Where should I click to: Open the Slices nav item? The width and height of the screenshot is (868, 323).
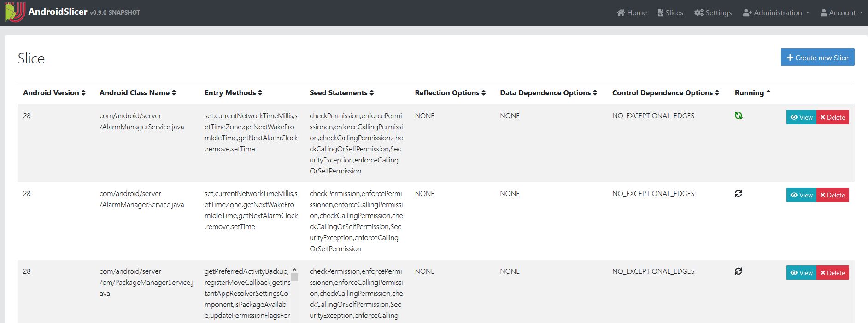[x=670, y=13]
